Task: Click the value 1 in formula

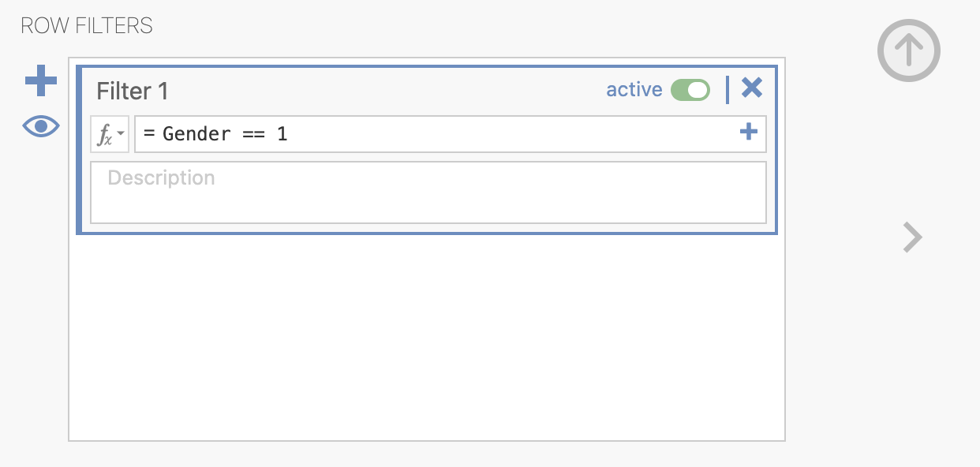Action: pos(282,134)
